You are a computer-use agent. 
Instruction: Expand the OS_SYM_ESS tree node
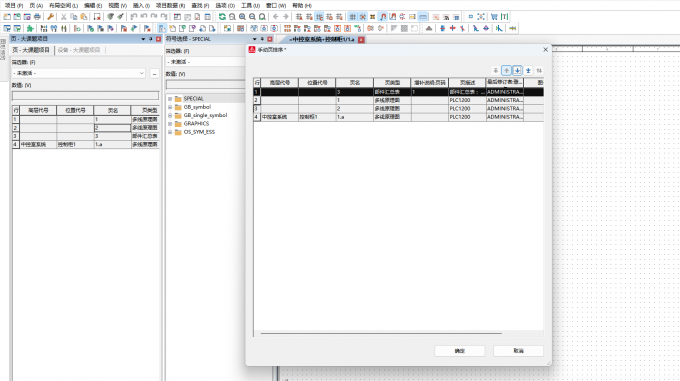pyautogui.click(x=170, y=132)
